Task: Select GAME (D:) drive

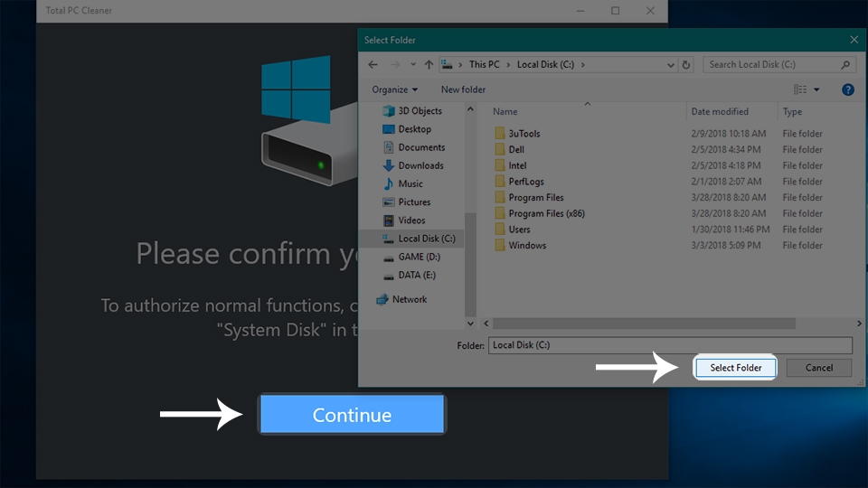Action: point(411,257)
